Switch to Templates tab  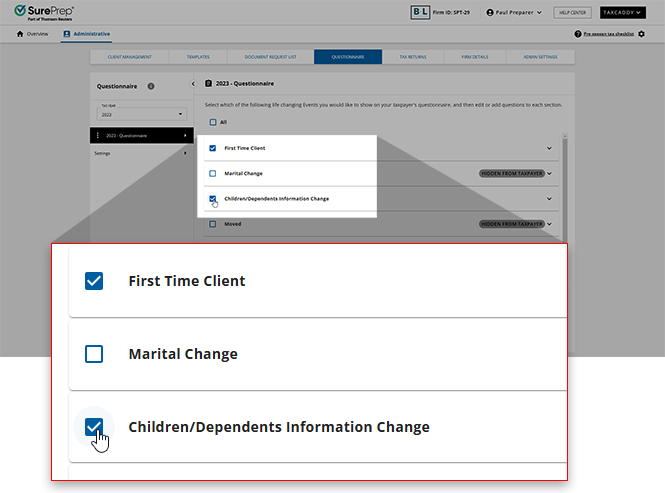coord(198,57)
